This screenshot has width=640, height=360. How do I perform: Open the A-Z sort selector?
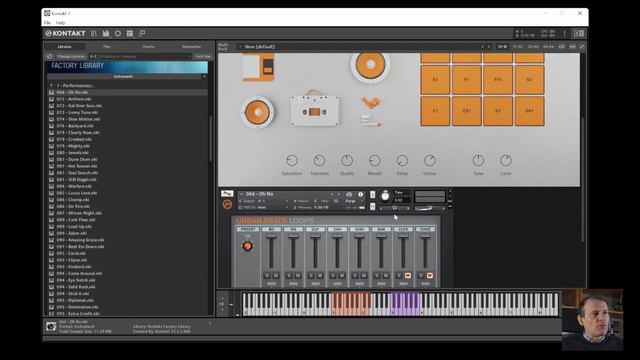point(93,56)
